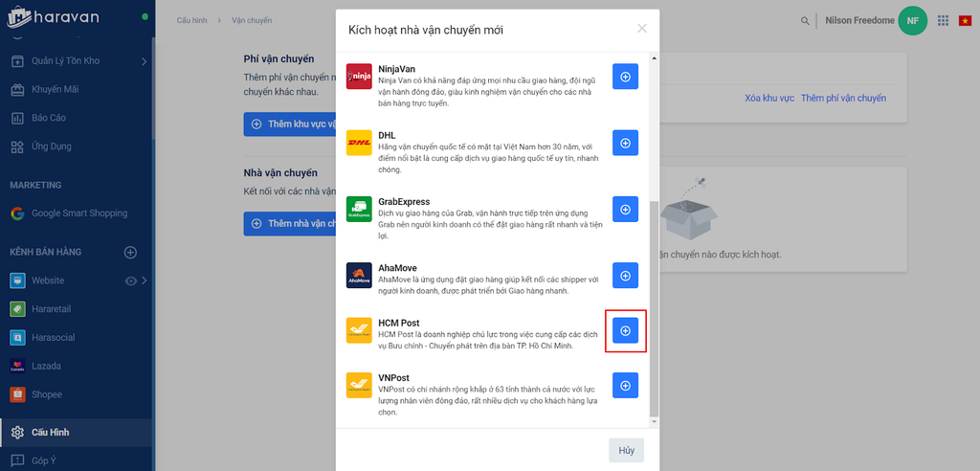
Task: Click the Shopee channel icon
Action: tap(17, 394)
